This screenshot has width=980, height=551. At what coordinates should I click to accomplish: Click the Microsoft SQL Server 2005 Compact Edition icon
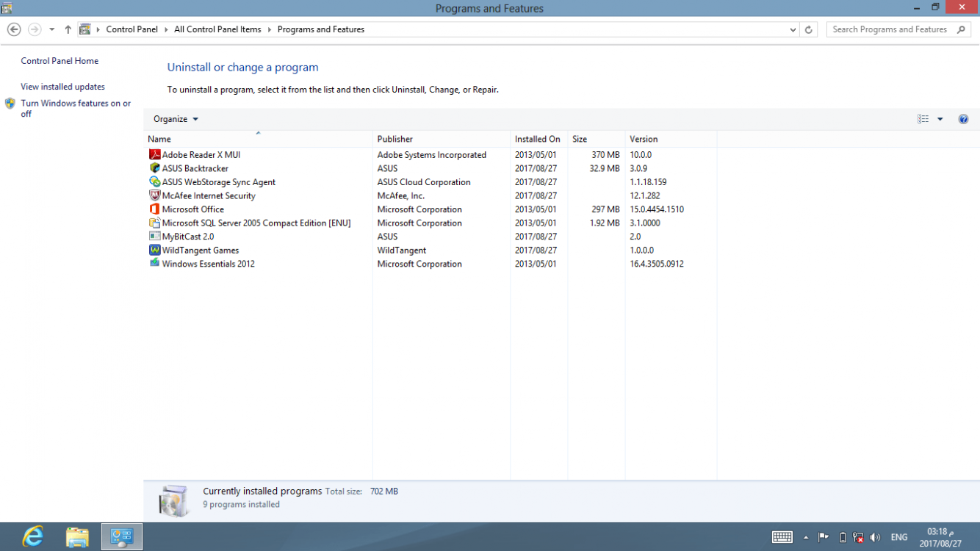(154, 223)
